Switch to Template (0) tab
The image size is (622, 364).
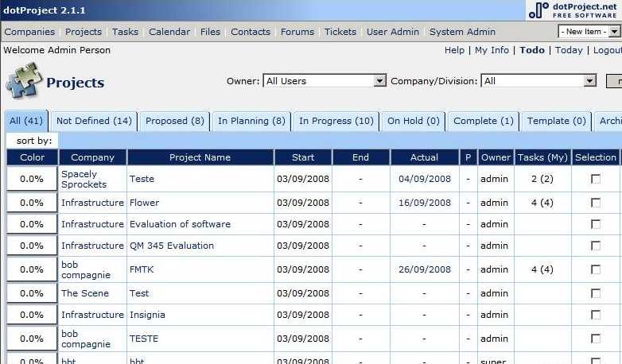(557, 121)
